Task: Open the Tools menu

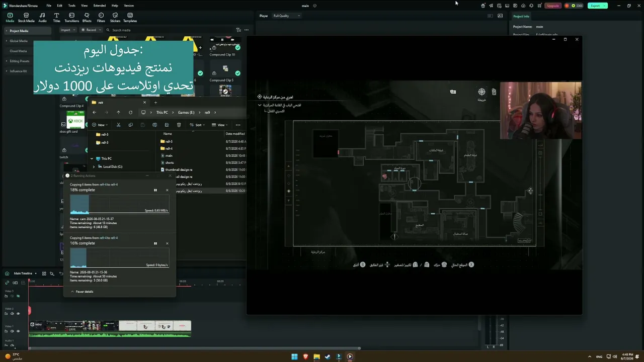Action: tap(72, 6)
